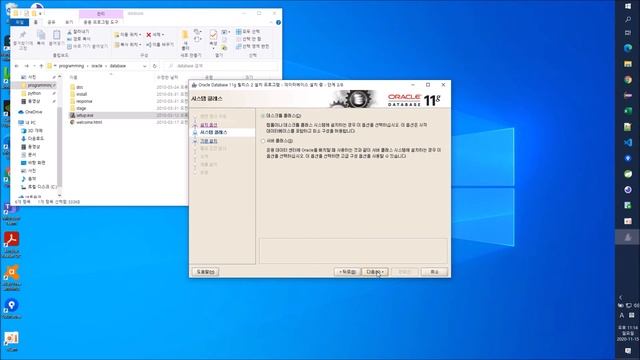
Task: Click the Next (다음) button in Oracle installer
Action: (375, 272)
